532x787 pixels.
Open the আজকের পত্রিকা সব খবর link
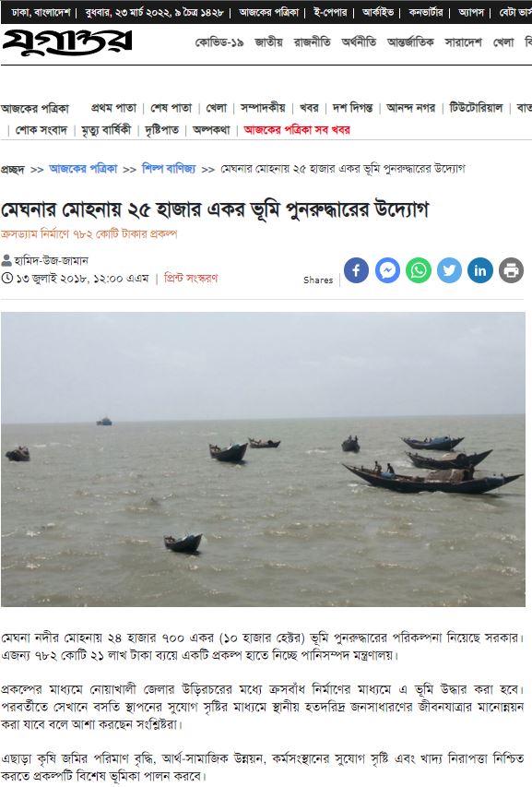click(297, 130)
